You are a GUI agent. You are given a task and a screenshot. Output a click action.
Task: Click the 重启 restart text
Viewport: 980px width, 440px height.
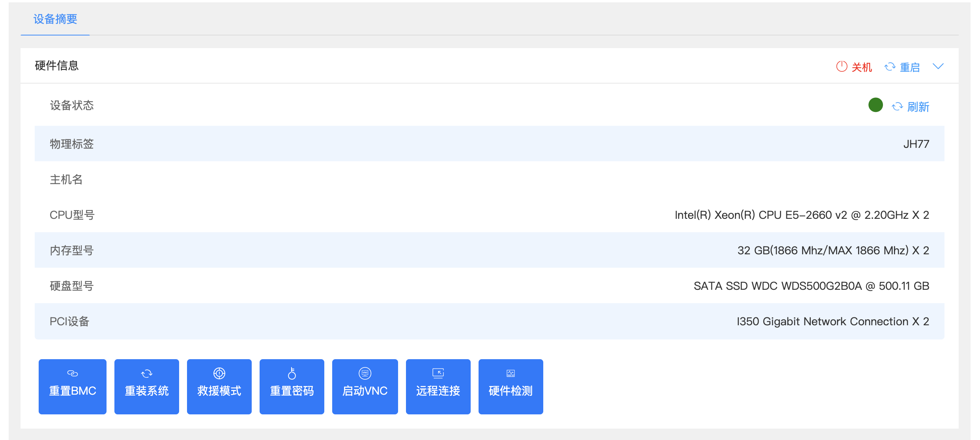click(x=910, y=67)
